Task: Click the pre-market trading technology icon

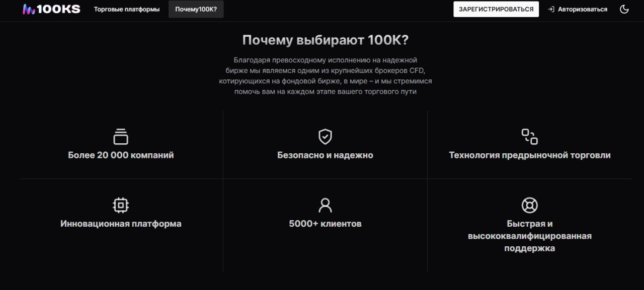Action: point(529,136)
